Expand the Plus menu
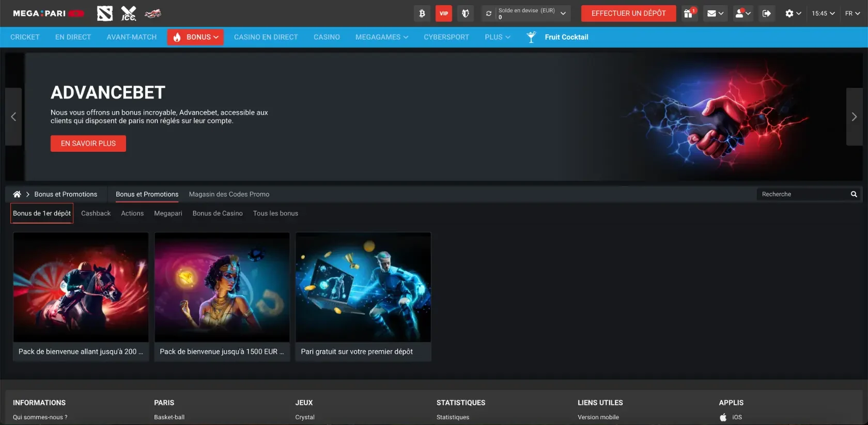The height and width of the screenshot is (425, 868). [x=498, y=37]
